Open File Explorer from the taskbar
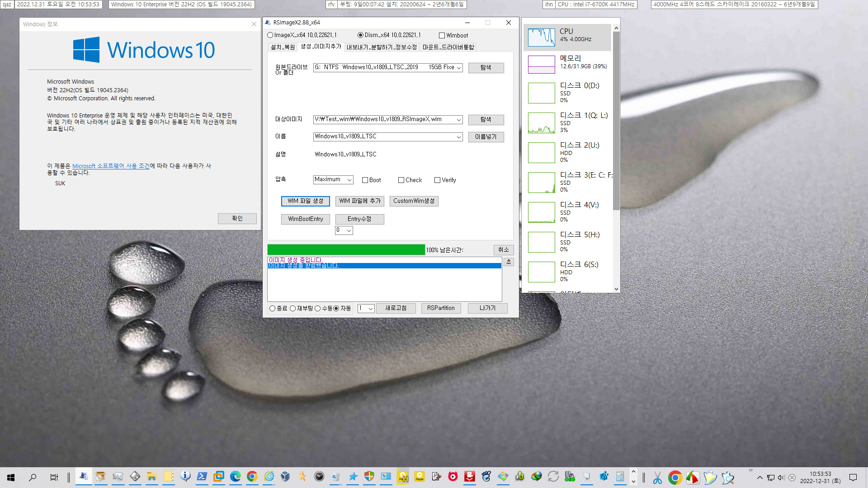 point(151,477)
